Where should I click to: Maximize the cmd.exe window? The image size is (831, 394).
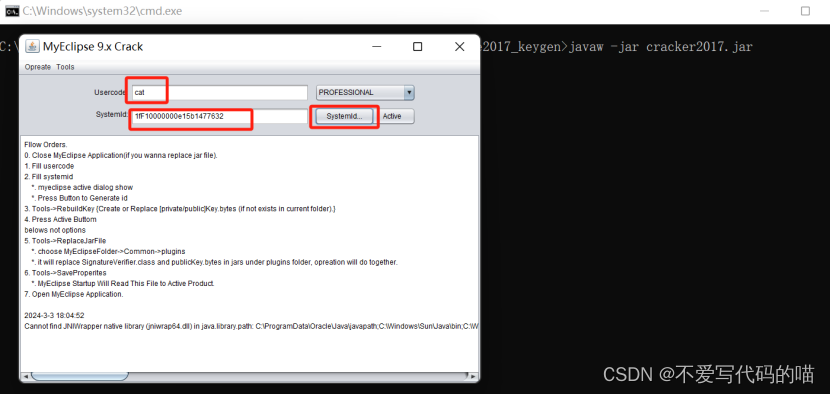(805, 11)
